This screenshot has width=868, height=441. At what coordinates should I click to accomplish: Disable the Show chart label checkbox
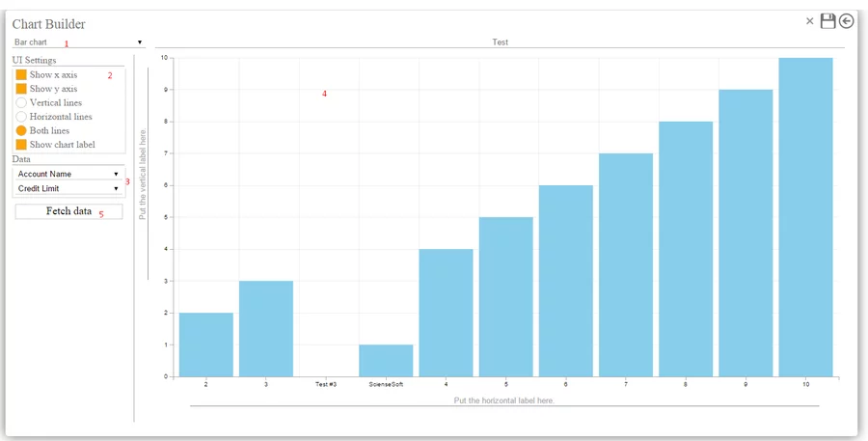point(21,145)
